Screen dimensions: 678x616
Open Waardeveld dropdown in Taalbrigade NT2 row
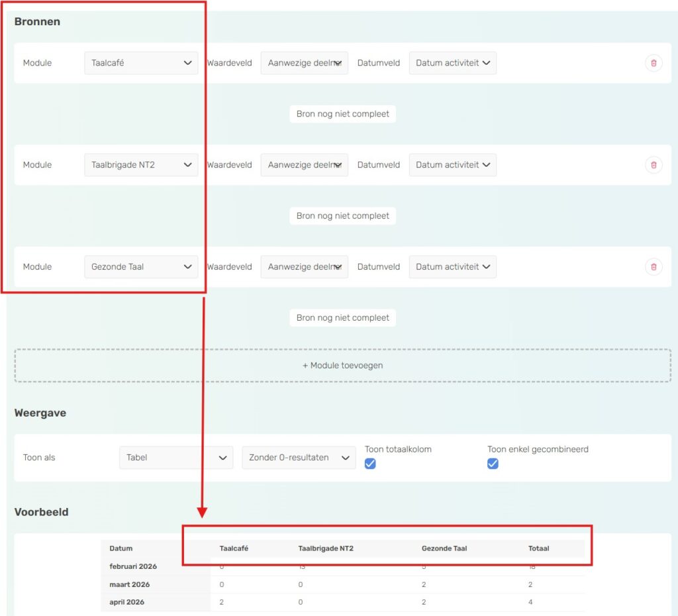click(304, 165)
